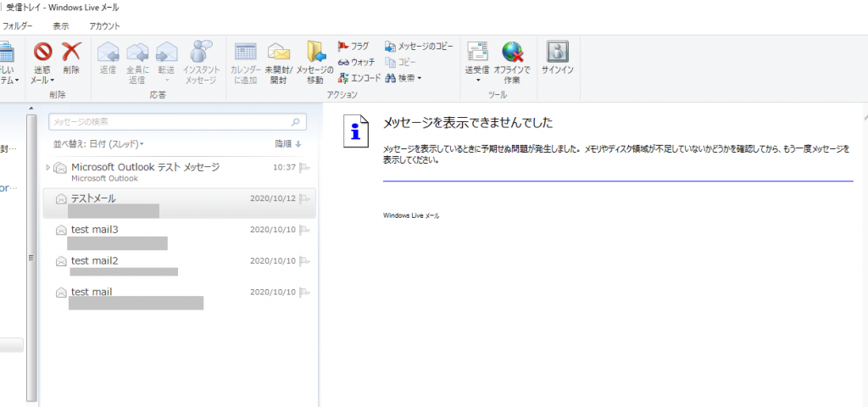Screen dimensions: 868x407
Task: Click the Watch (ウォッチ) glasses item
Action: [356, 62]
